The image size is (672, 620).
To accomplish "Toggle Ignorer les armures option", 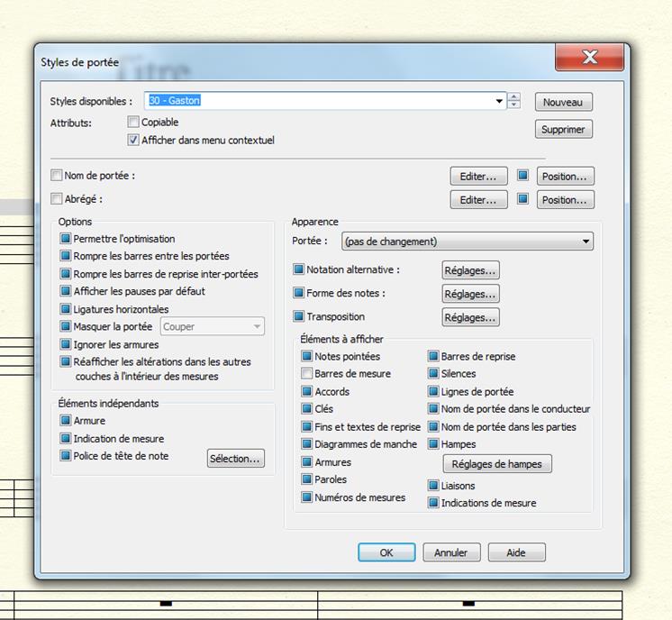I will pyautogui.click(x=66, y=344).
